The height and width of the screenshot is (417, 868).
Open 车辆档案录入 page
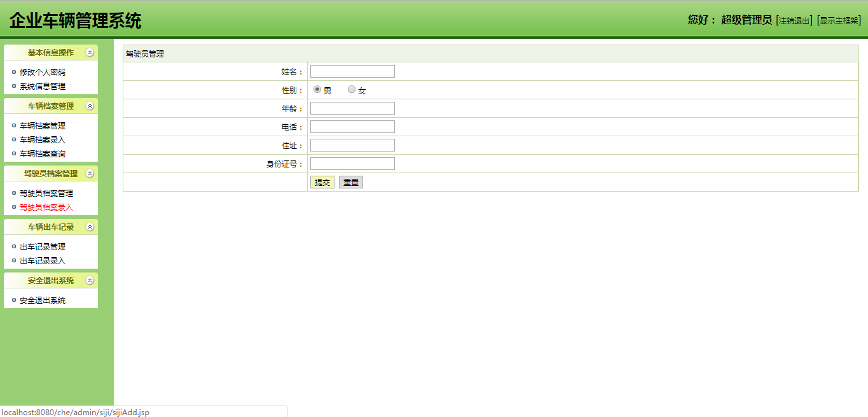coord(43,140)
